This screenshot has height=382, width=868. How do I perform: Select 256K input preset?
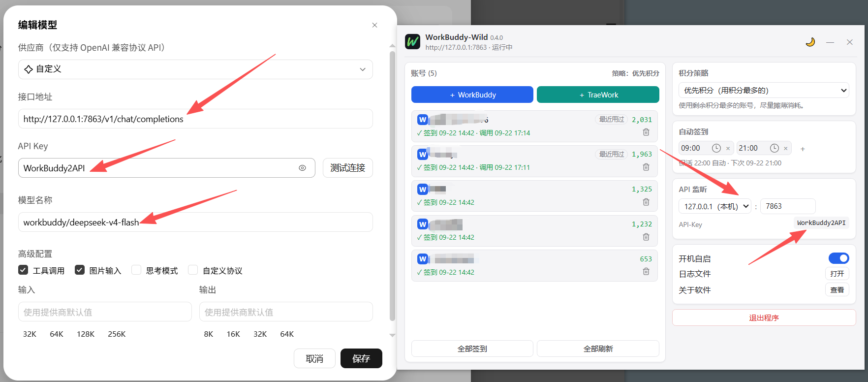point(117,334)
